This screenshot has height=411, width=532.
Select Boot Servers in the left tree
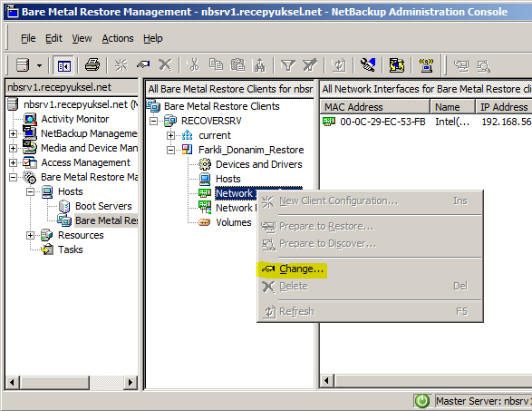(x=103, y=206)
